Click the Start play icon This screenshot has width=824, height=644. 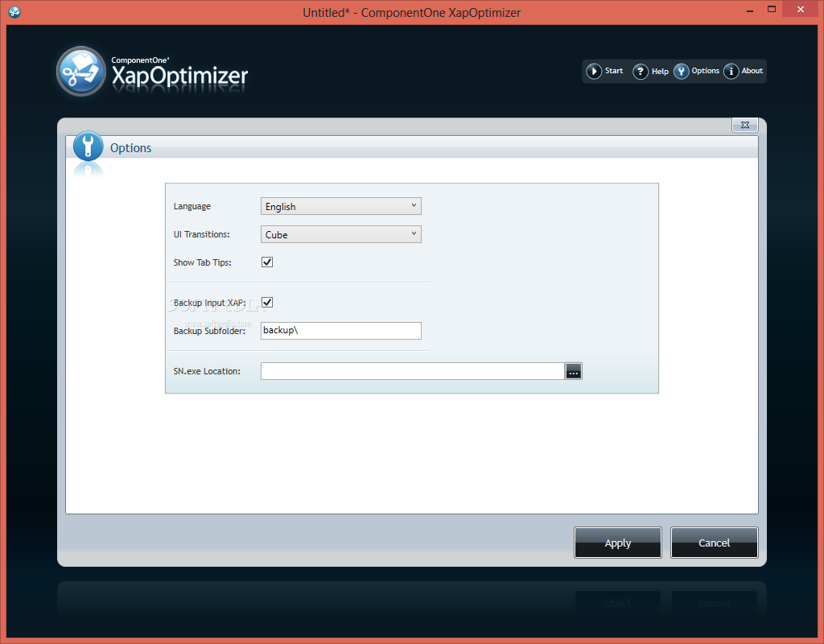[594, 71]
